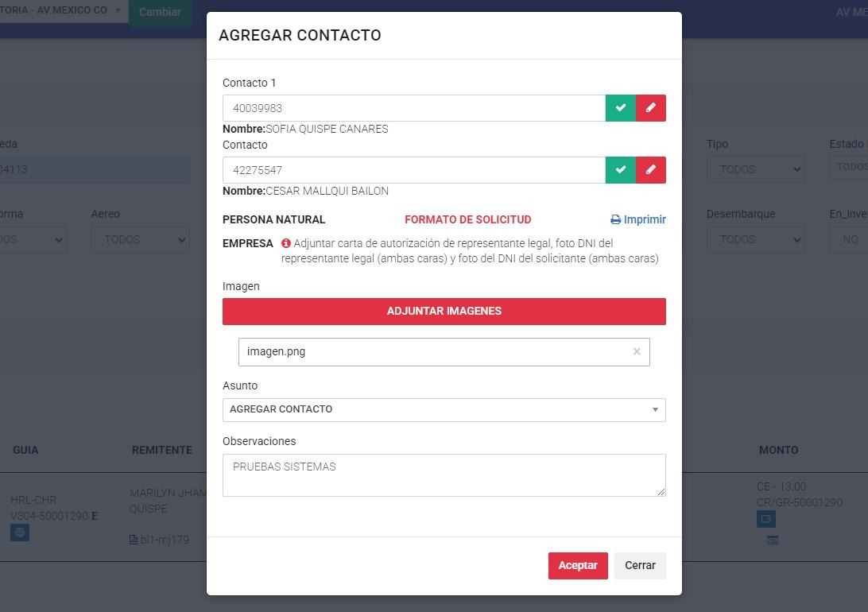Image resolution: width=868 pixels, height=612 pixels.
Task: Click the Observaciones text area
Action: pos(444,475)
